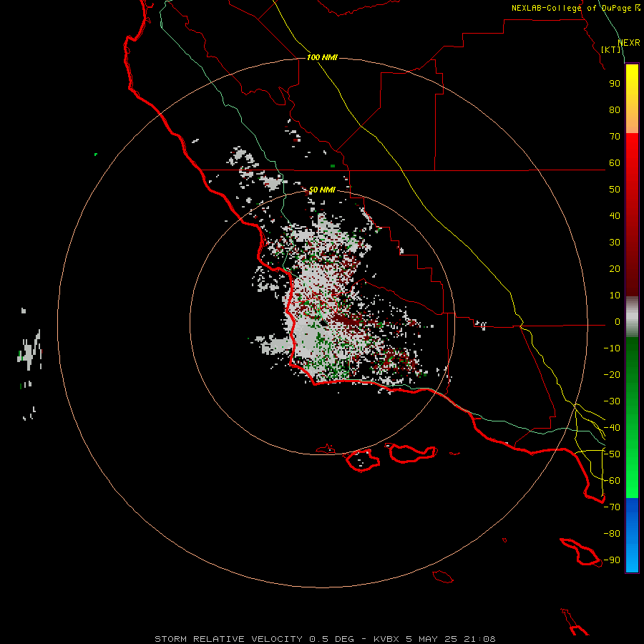Click the '50 NMI' range ring label
644x644 pixels.
click(322, 190)
